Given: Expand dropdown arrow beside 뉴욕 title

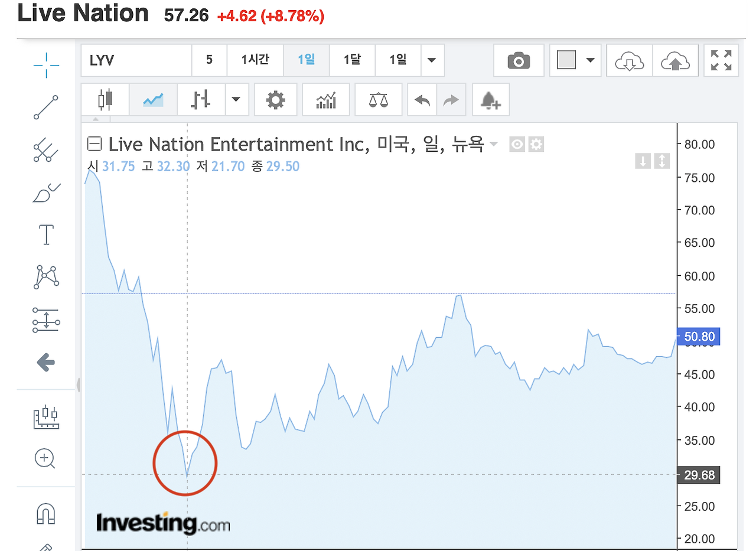Looking at the screenshot, I should (494, 145).
